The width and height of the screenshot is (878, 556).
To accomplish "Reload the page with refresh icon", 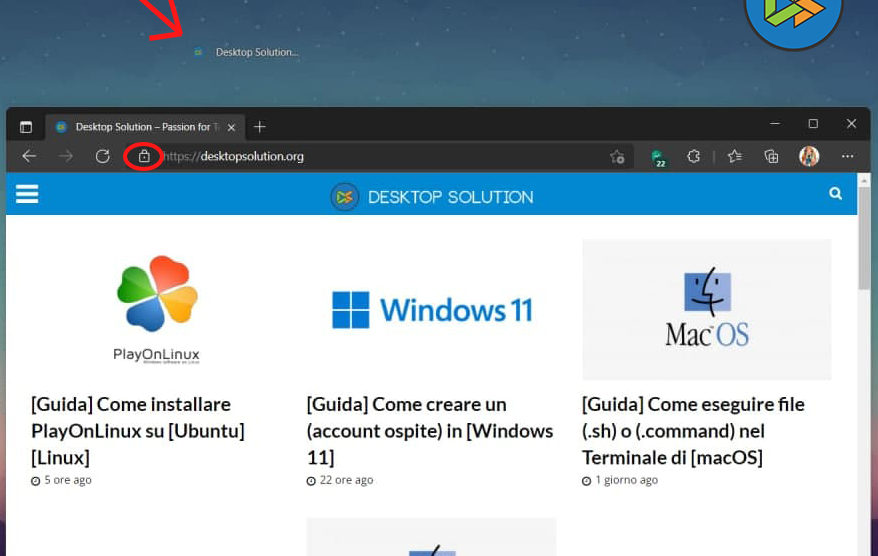I will 102,156.
